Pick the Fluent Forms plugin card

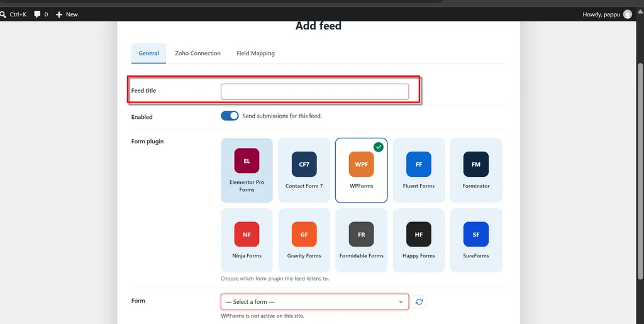[x=418, y=170]
